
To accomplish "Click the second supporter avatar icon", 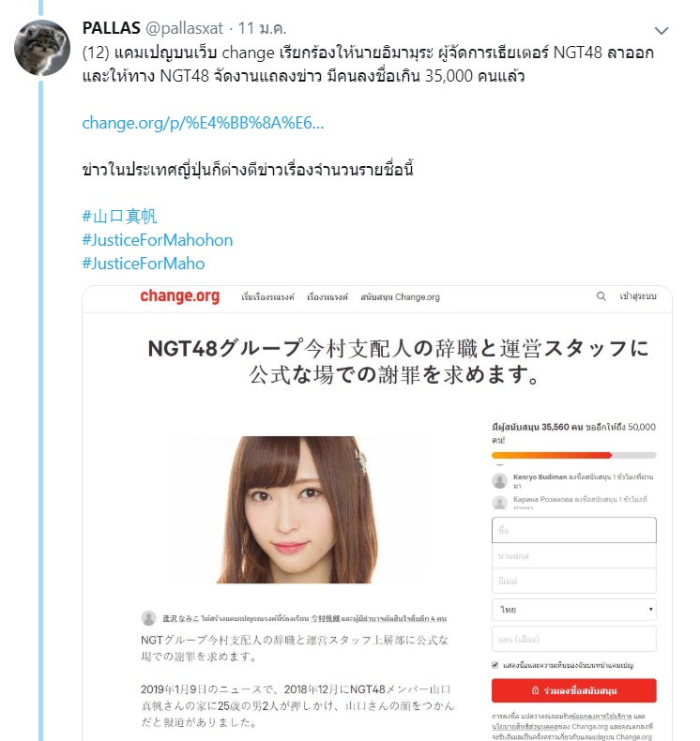I will click(499, 502).
